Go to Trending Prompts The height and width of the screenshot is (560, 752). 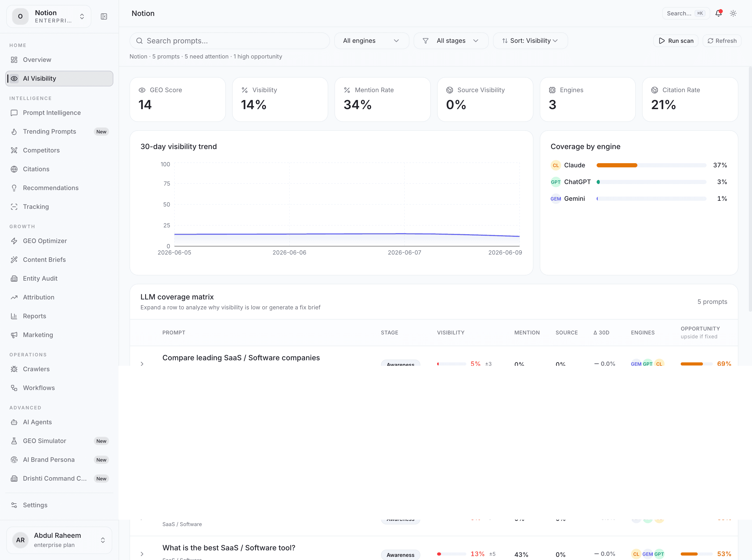(x=59, y=132)
